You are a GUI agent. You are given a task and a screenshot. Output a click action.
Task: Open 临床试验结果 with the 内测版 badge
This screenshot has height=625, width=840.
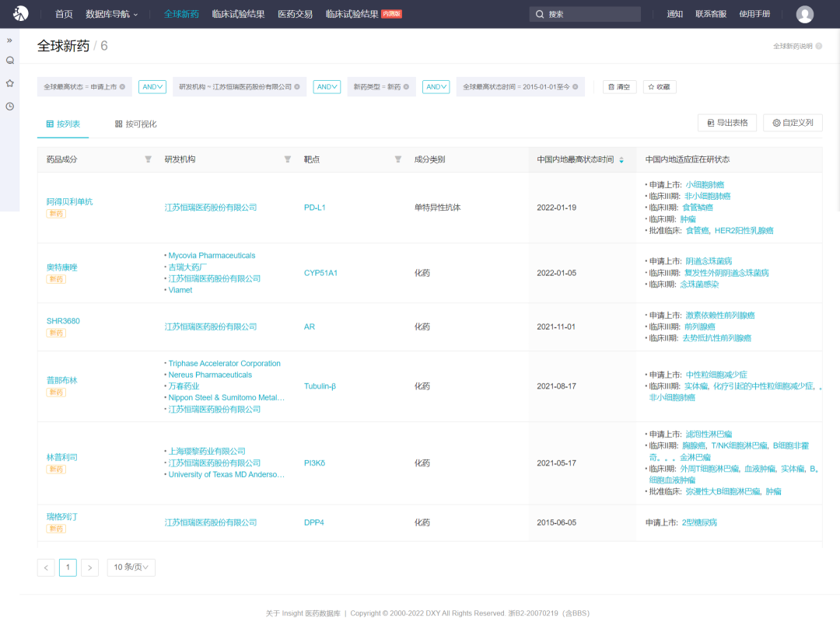pos(363,14)
